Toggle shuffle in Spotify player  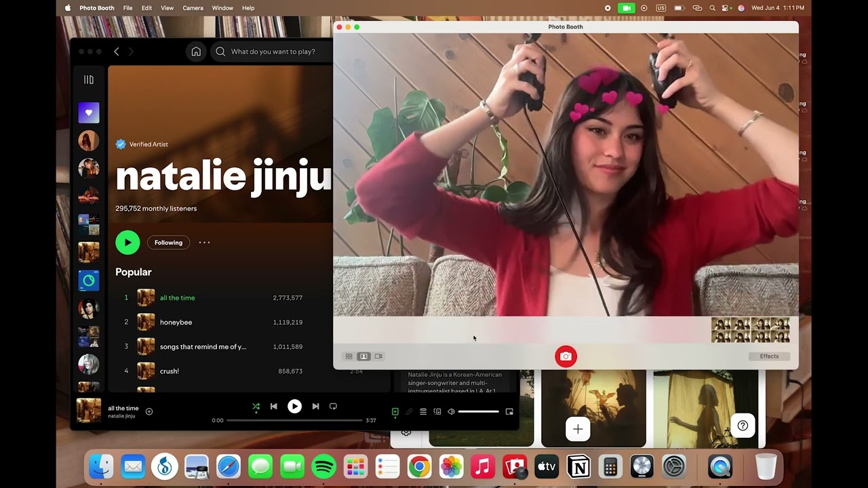(256, 407)
